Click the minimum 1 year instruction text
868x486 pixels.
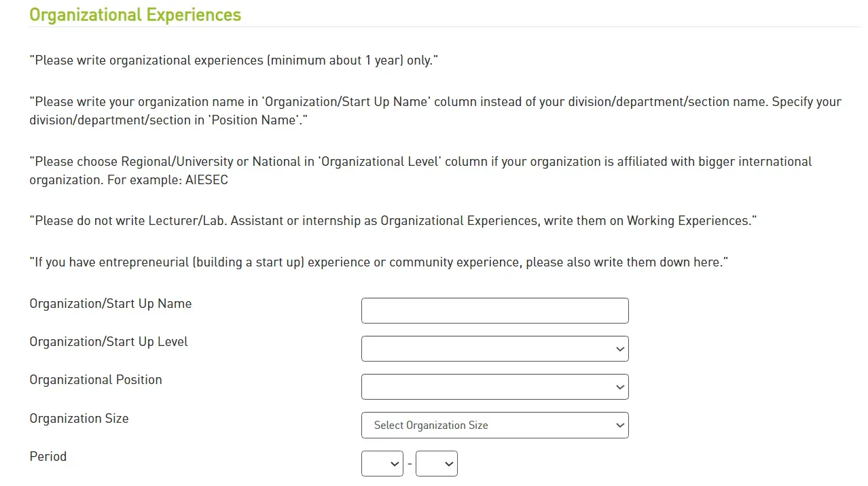point(233,60)
